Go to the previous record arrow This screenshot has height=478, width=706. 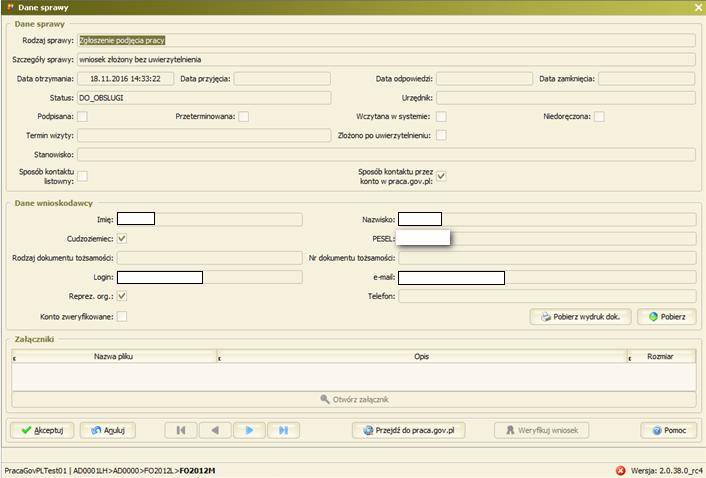(x=215, y=430)
